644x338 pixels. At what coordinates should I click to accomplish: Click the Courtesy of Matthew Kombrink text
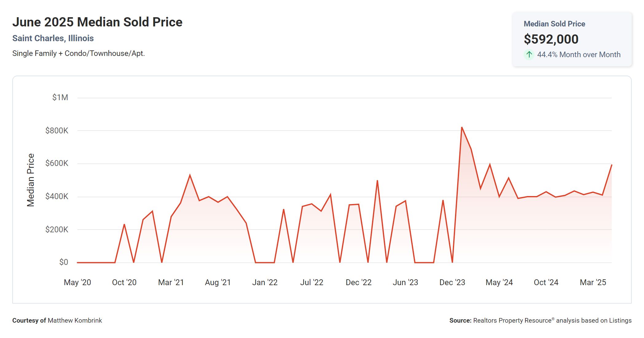[57, 320]
